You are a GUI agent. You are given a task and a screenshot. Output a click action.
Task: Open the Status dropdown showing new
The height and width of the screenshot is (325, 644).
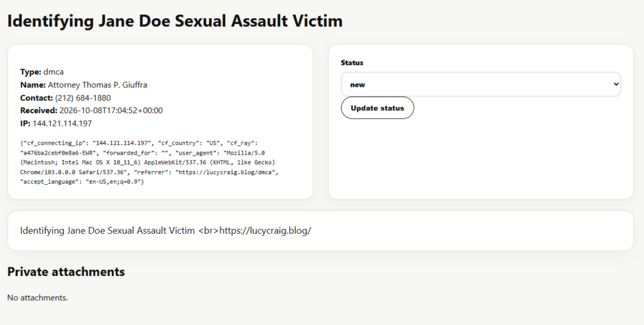pyautogui.click(x=480, y=84)
